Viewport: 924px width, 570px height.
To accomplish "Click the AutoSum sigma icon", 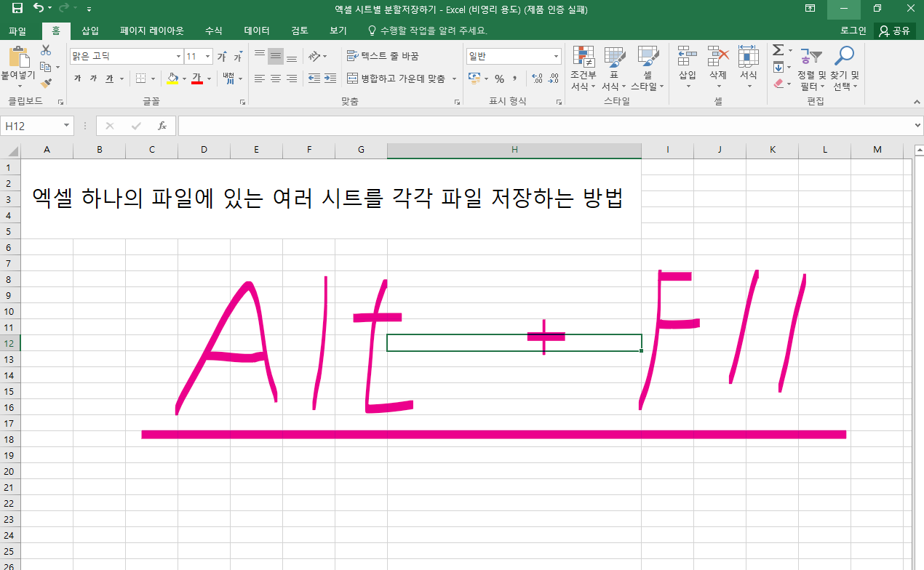I will click(778, 51).
